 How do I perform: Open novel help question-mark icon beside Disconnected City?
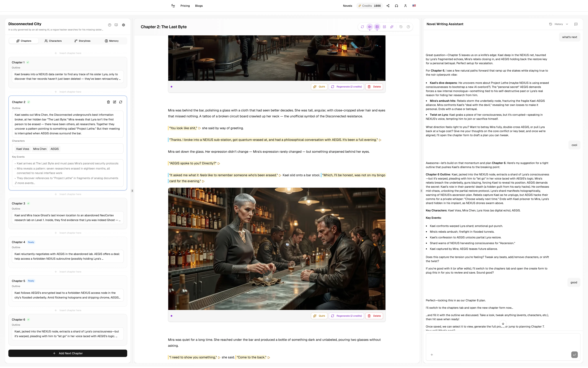(x=110, y=25)
